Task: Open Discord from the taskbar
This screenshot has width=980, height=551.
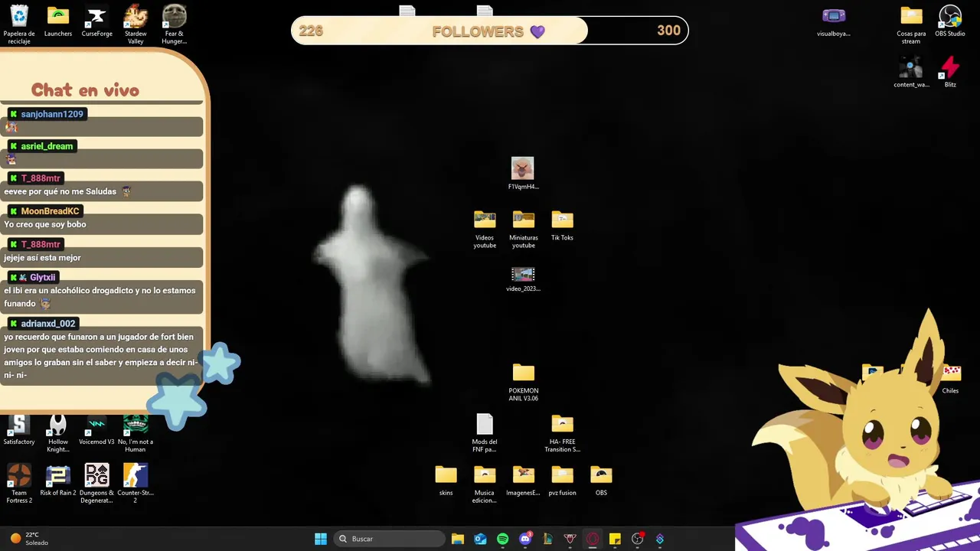Action: pos(525,539)
